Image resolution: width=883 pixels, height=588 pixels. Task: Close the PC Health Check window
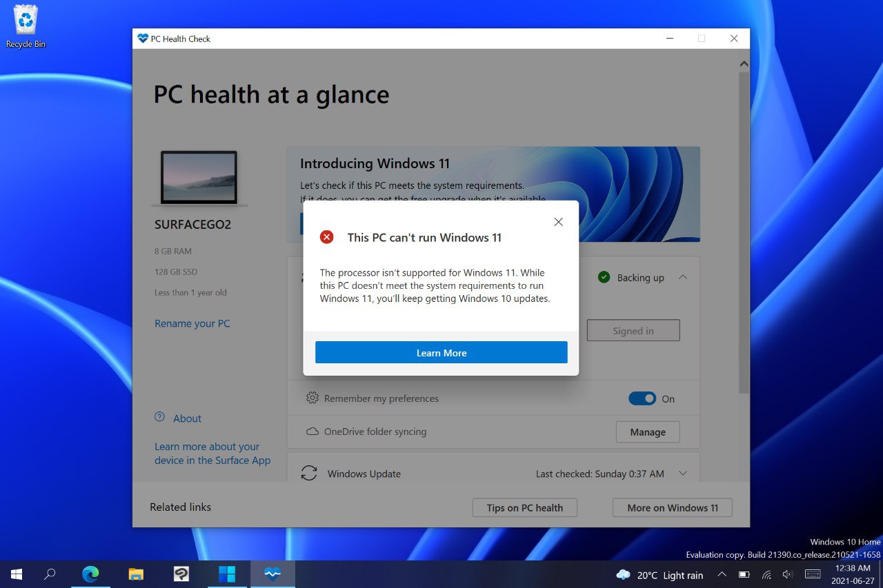coord(734,39)
